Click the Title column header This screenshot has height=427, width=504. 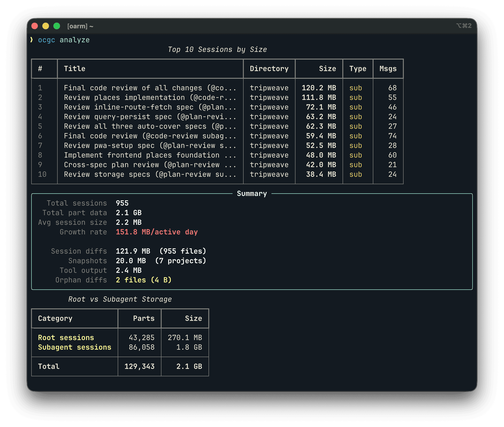tap(74, 69)
